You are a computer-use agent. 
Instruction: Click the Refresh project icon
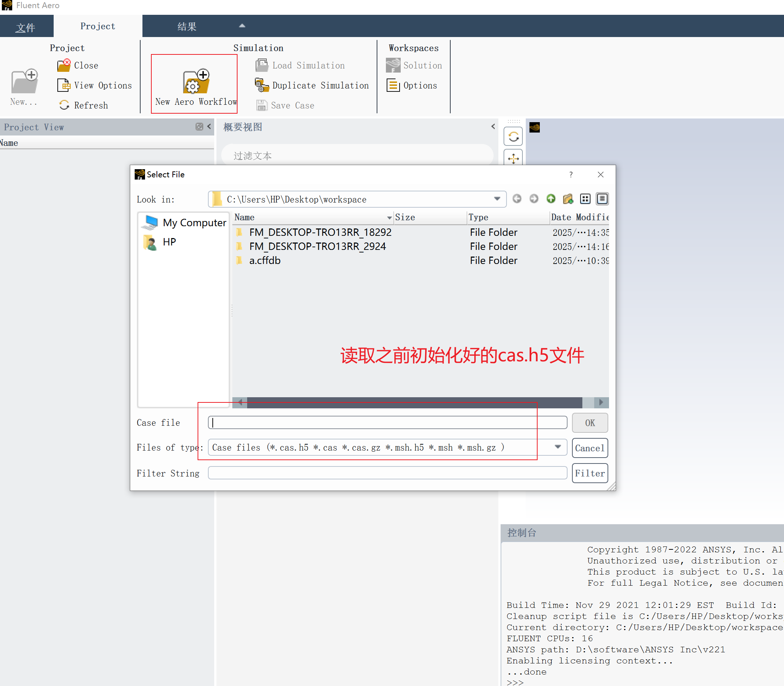point(64,105)
